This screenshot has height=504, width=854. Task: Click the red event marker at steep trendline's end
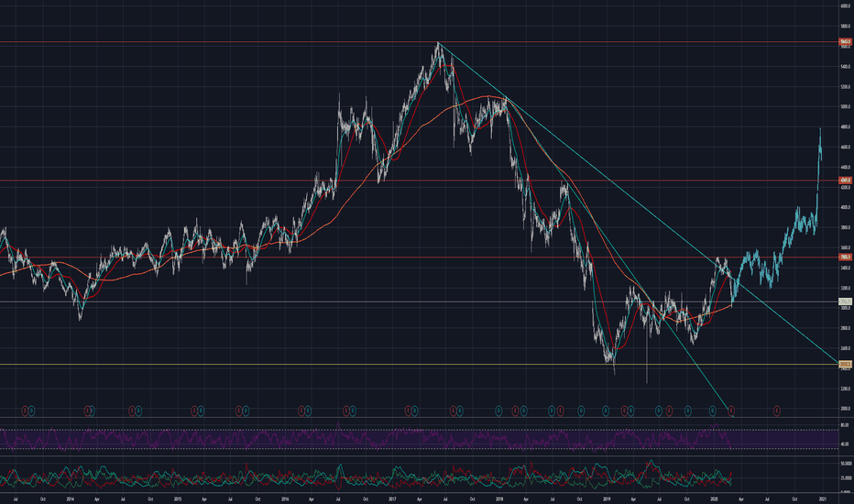pyautogui.click(x=731, y=411)
